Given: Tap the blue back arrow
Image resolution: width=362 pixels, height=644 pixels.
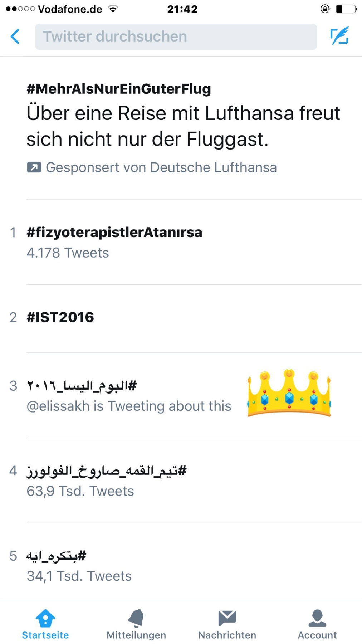Looking at the screenshot, I should pyautogui.click(x=15, y=36).
